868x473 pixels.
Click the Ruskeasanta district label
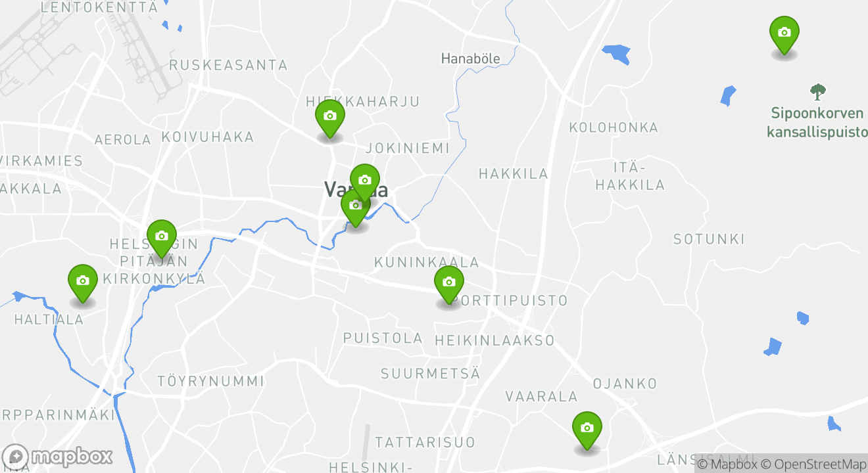tap(228, 65)
